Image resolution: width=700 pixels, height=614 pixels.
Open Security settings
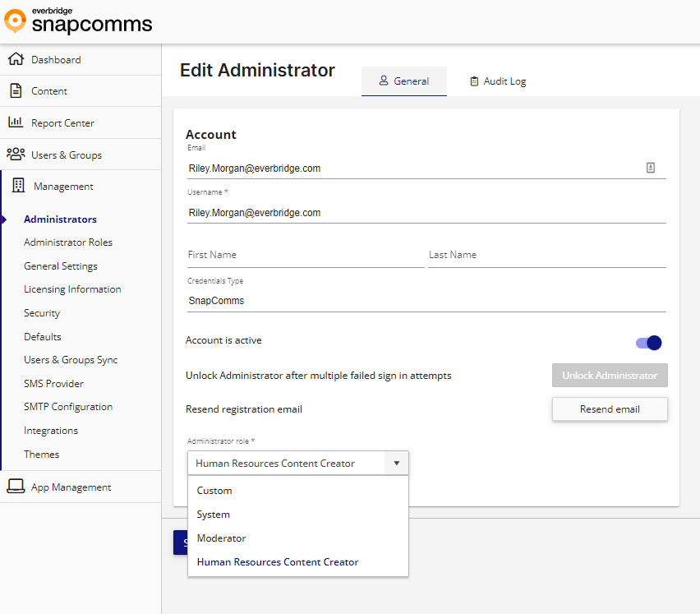42,313
